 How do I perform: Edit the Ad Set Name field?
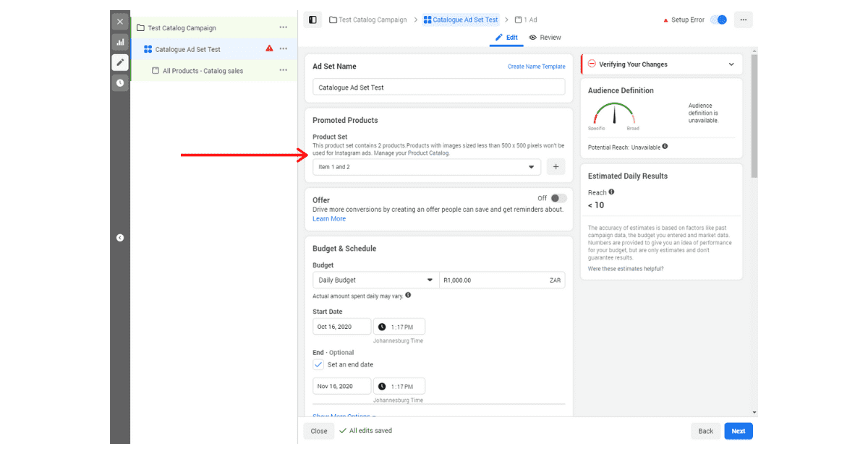tap(438, 87)
